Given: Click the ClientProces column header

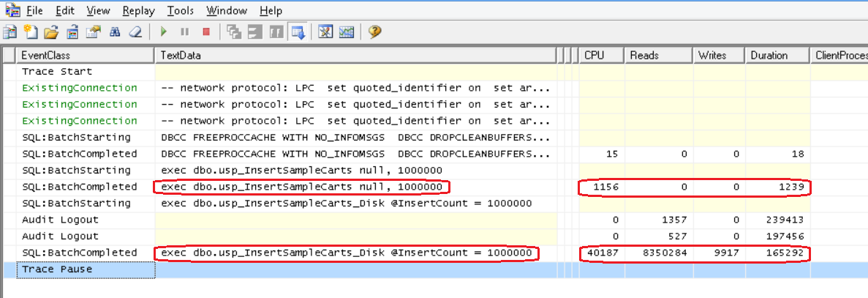Looking at the screenshot, I should [x=839, y=56].
